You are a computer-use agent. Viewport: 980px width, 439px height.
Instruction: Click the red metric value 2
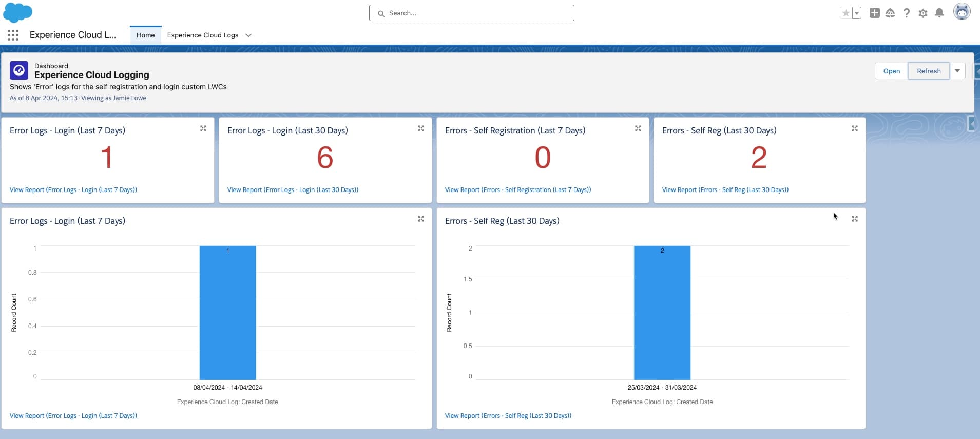click(x=759, y=157)
